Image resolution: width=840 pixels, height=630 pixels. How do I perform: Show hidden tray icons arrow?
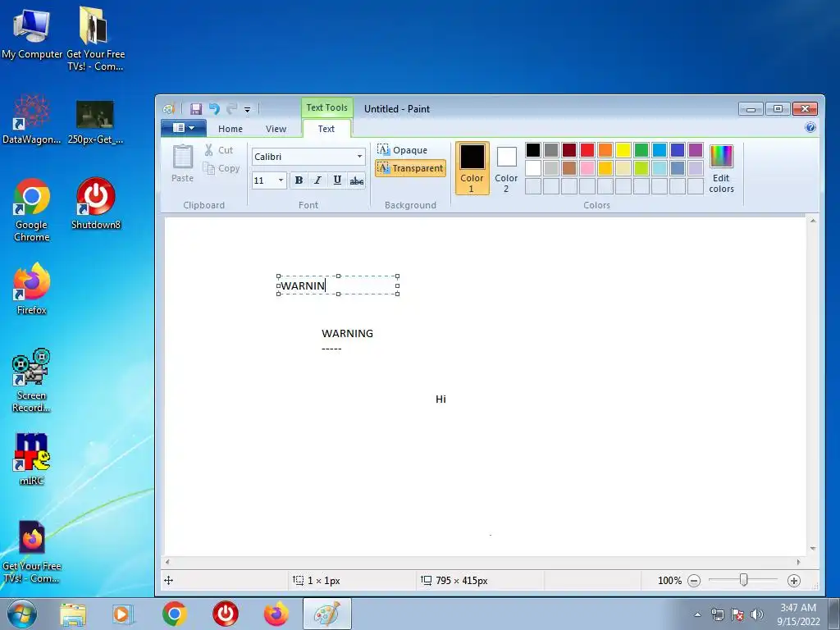point(697,614)
